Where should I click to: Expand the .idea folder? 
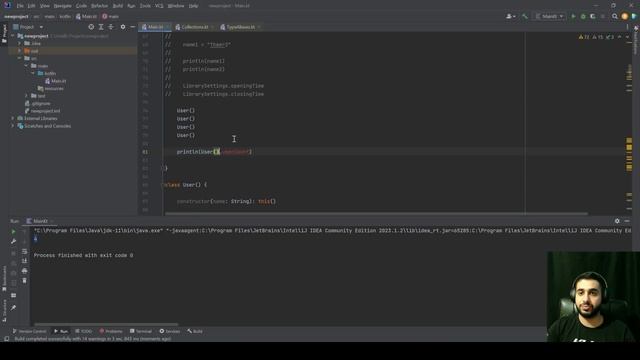[x=19, y=43]
